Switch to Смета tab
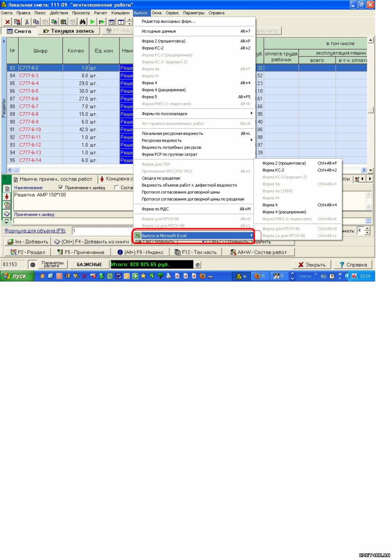The width and height of the screenshot is (392, 559). click(19, 31)
